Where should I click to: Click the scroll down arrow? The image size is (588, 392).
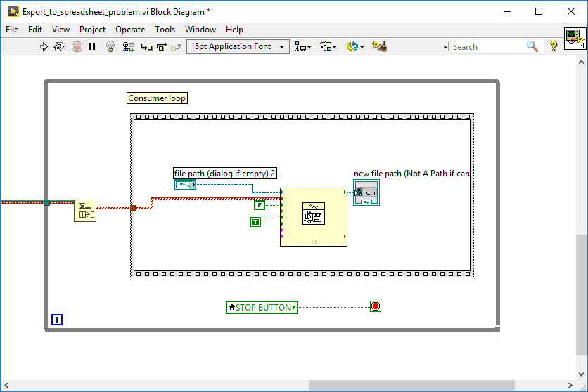[x=581, y=374]
